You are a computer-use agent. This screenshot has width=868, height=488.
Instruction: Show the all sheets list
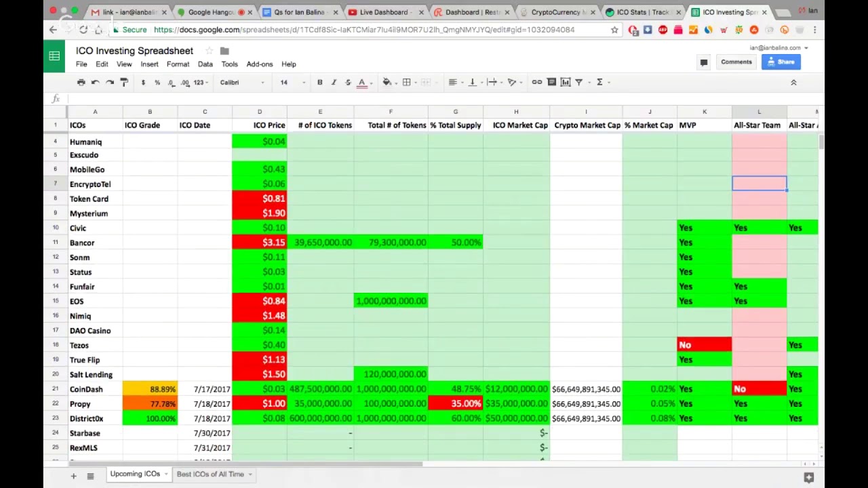click(90, 476)
